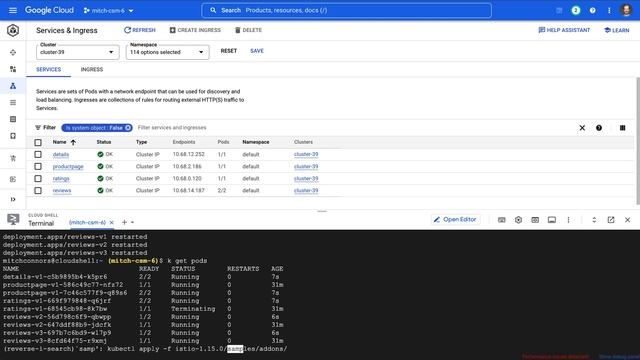The image size is (640, 360).
Task: Select Workloads icon in left sidebar
Action: click(x=13, y=69)
